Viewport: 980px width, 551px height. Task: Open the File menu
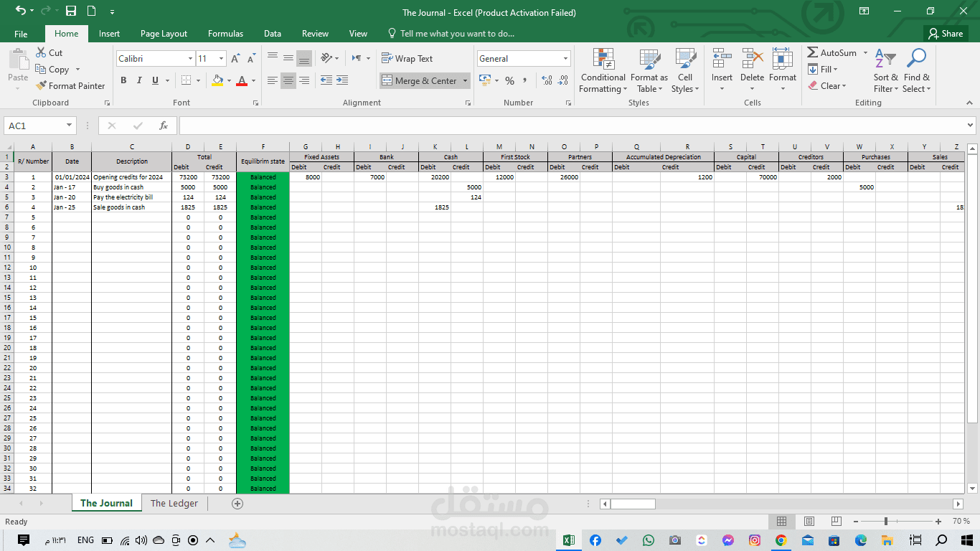pyautogui.click(x=21, y=34)
